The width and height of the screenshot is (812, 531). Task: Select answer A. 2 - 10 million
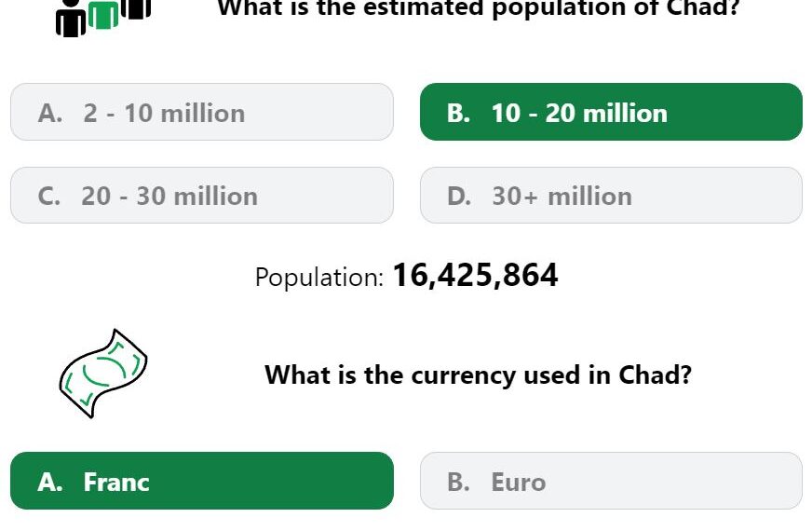tap(202, 112)
